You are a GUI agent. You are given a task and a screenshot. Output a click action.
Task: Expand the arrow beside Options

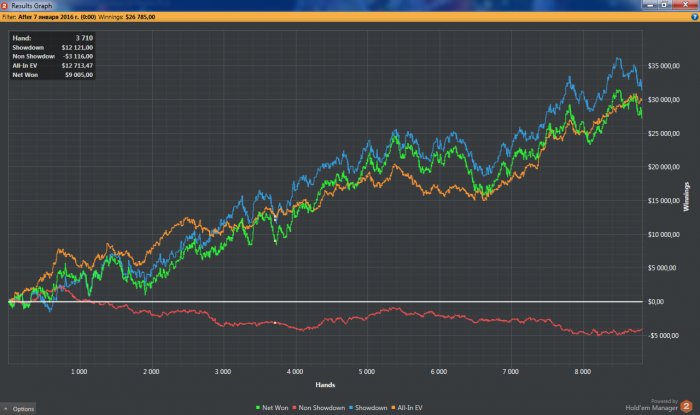(5, 408)
